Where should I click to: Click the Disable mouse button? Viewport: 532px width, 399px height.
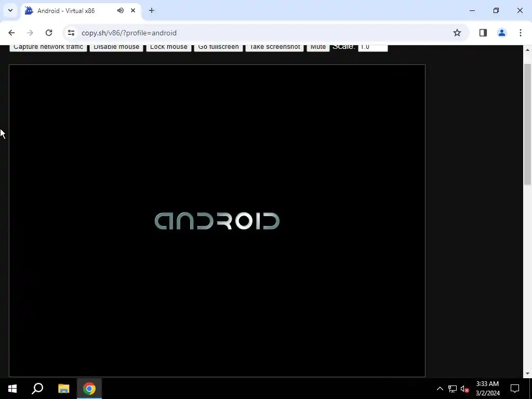coord(116,47)
